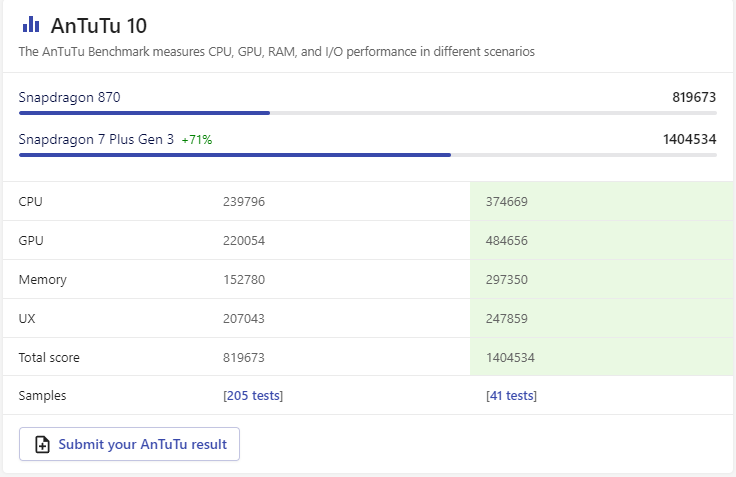Click the AnTuTu 10 bar chart icon

coord(31,24)
